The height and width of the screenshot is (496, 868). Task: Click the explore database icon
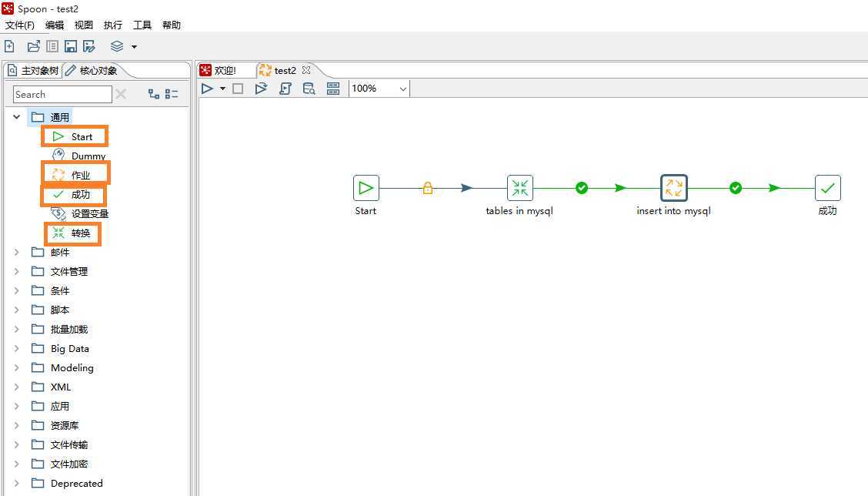click(x=309, y=89)
